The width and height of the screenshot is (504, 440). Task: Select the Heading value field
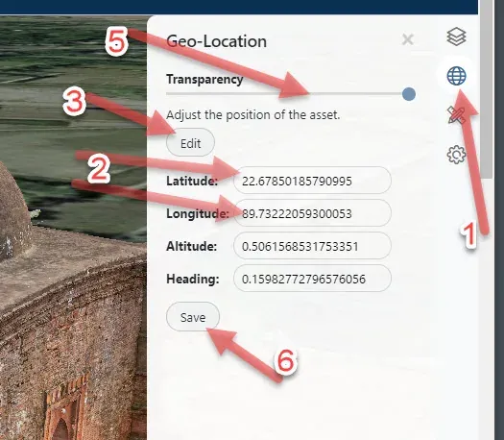coord(312,279)
